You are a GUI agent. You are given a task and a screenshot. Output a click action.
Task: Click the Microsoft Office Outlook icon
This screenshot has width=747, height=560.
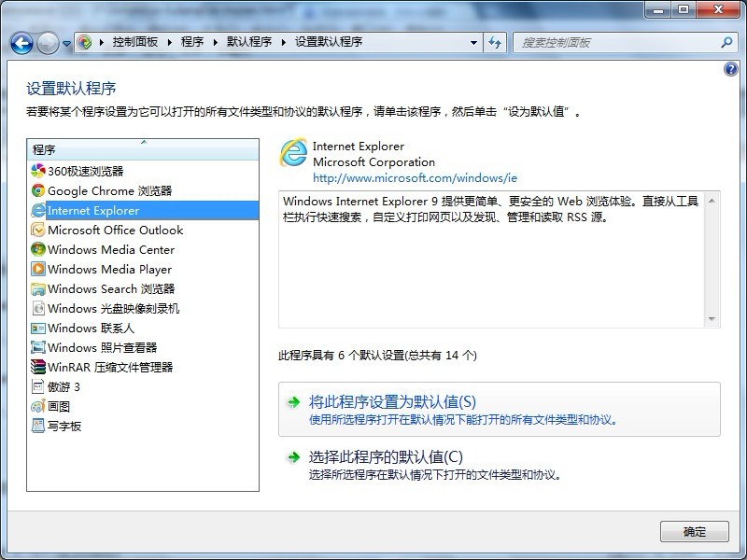click(x=38, y=230)
